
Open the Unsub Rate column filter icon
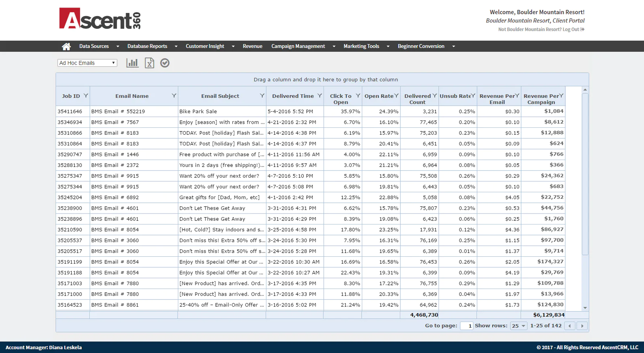coord(473,96)
